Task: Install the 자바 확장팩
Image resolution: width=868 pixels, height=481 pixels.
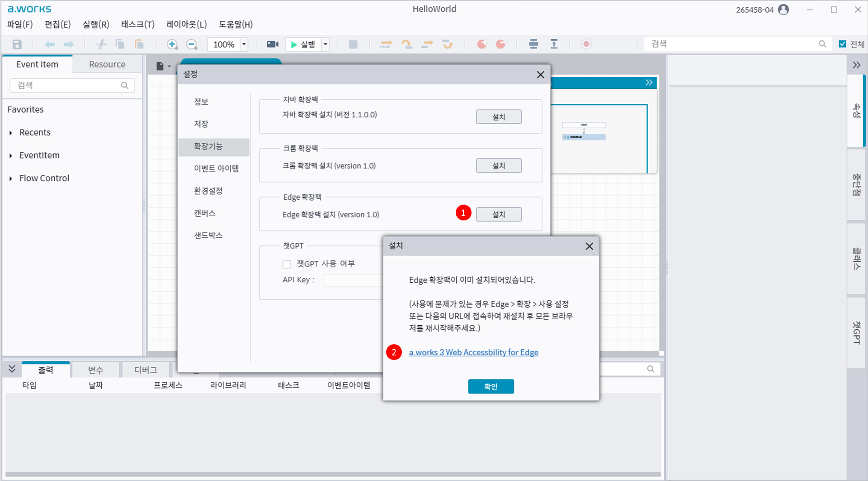Action: pyautogui.click(x=499, y=117)
